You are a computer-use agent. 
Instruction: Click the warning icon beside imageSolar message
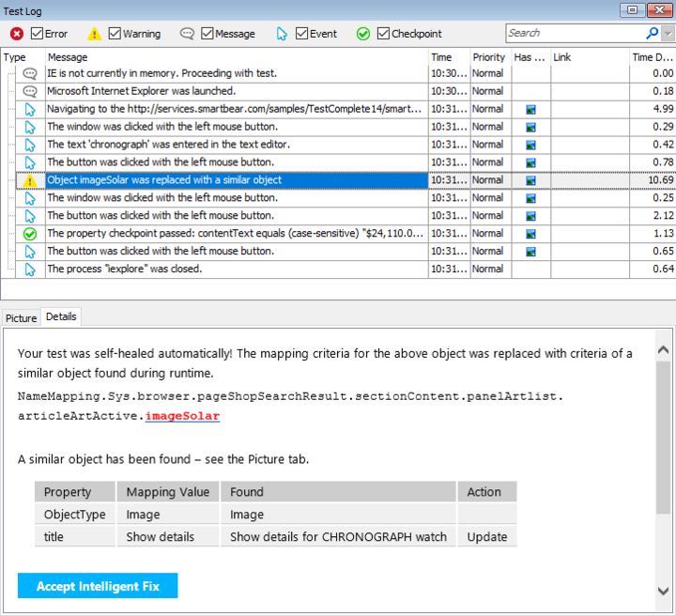tap(30, 180)
